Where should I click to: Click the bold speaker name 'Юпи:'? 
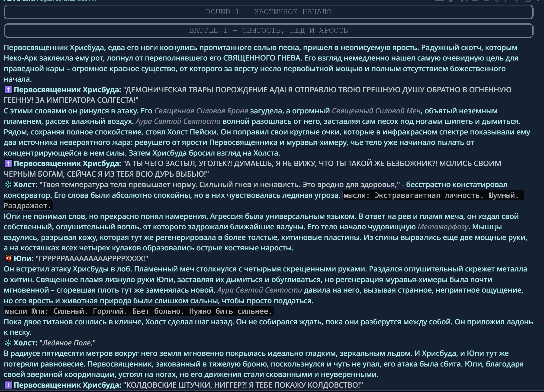(23, 258)
